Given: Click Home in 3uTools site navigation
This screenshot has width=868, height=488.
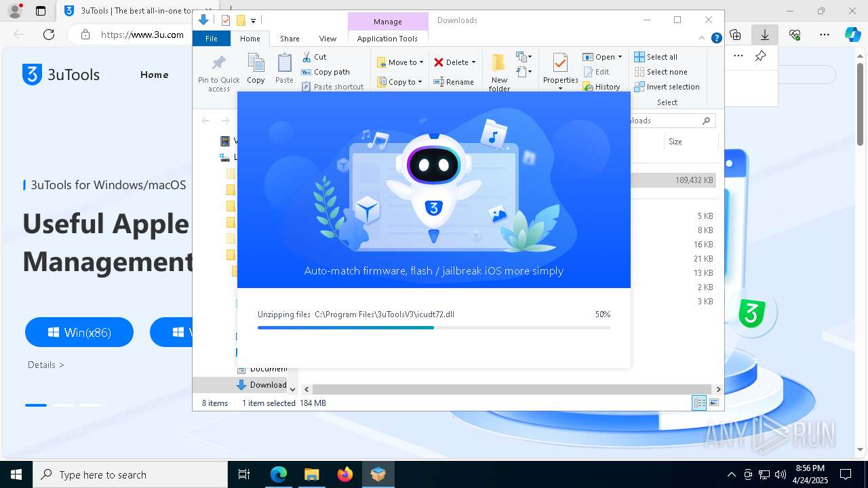Looking at the screenshot, I should pos(154,75).
